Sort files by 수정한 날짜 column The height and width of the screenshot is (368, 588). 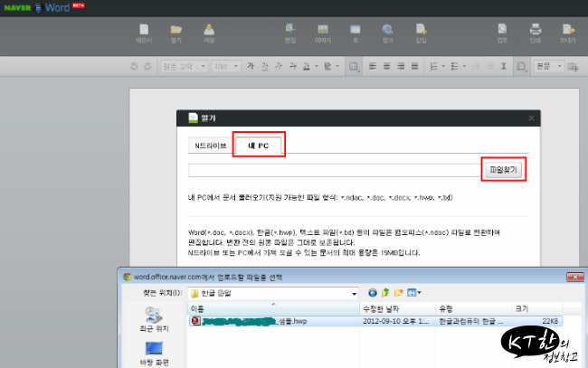(397, 309)
